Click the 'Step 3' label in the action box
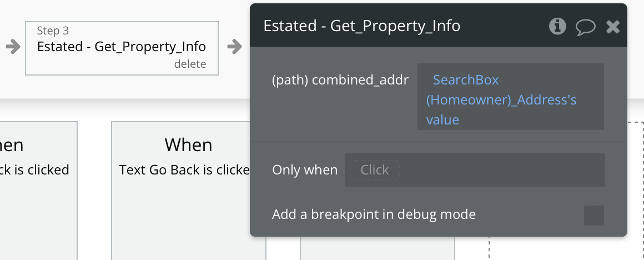 pos(53,31)
